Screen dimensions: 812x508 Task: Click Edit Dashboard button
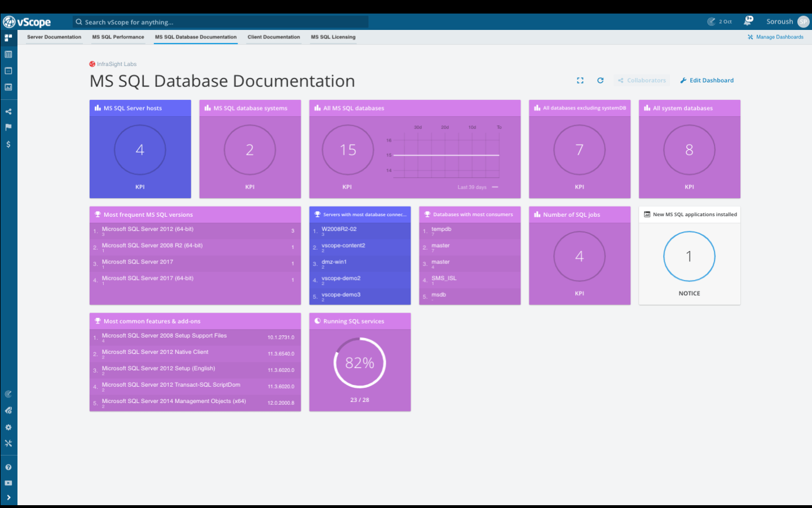point(707,80)
